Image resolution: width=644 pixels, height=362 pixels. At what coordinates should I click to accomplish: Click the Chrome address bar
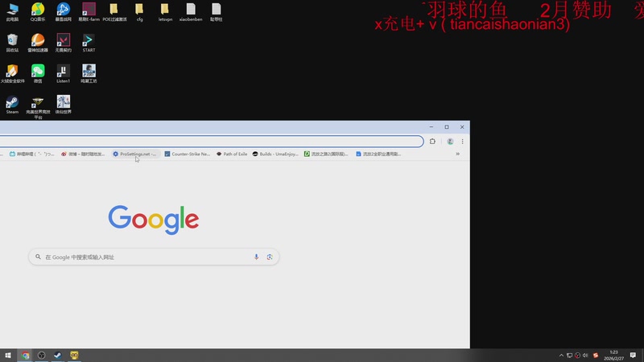click(x=212, y=142)
